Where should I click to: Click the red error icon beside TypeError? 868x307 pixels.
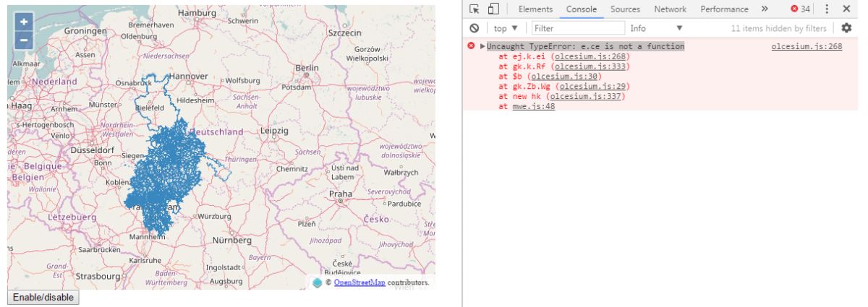click(x=472, y=46)
